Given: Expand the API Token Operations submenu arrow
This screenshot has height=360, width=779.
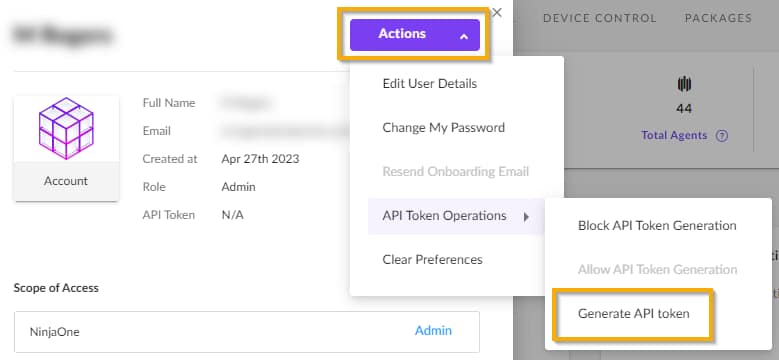Looking at the screenshot, I should coord(526,216).
